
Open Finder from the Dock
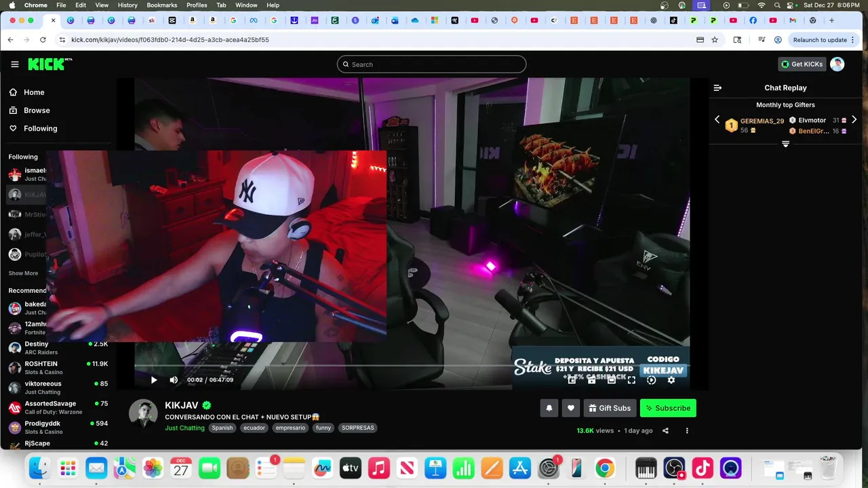click(39, 468)
